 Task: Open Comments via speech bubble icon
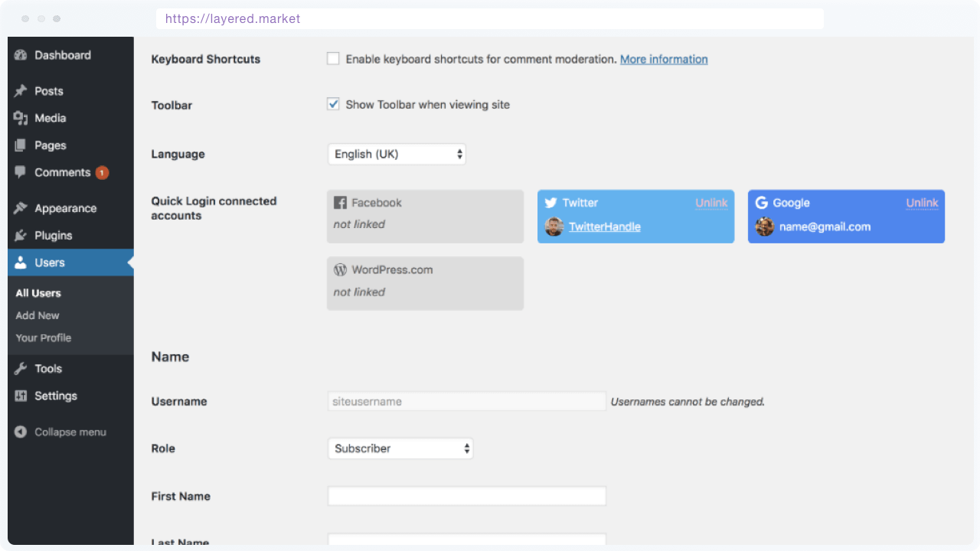pyautogui.click(x=20, y=172)
